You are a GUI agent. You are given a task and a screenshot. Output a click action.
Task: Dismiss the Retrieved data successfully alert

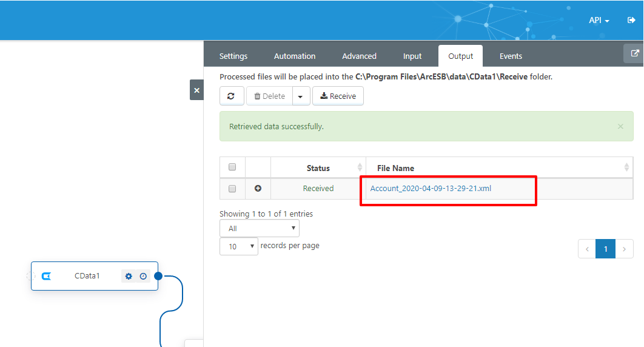620,126
